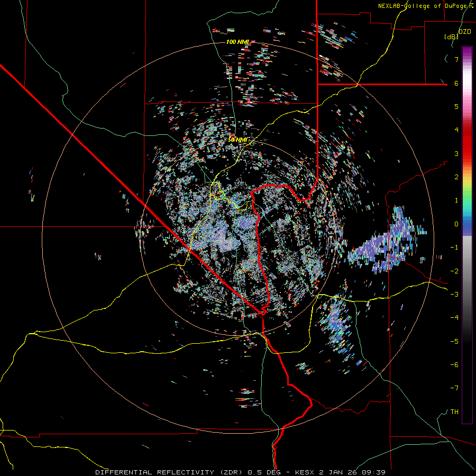Click "DIFFERENTIAL REFLECTIVITY (ZDR)" in the caption
The height and width of the screenshot is (476, 476).
[169, 472]
